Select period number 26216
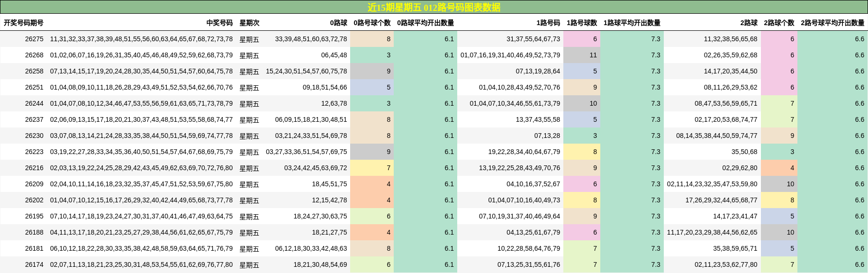868x273 pixels. pyautogui.click(x=34, y=168)
